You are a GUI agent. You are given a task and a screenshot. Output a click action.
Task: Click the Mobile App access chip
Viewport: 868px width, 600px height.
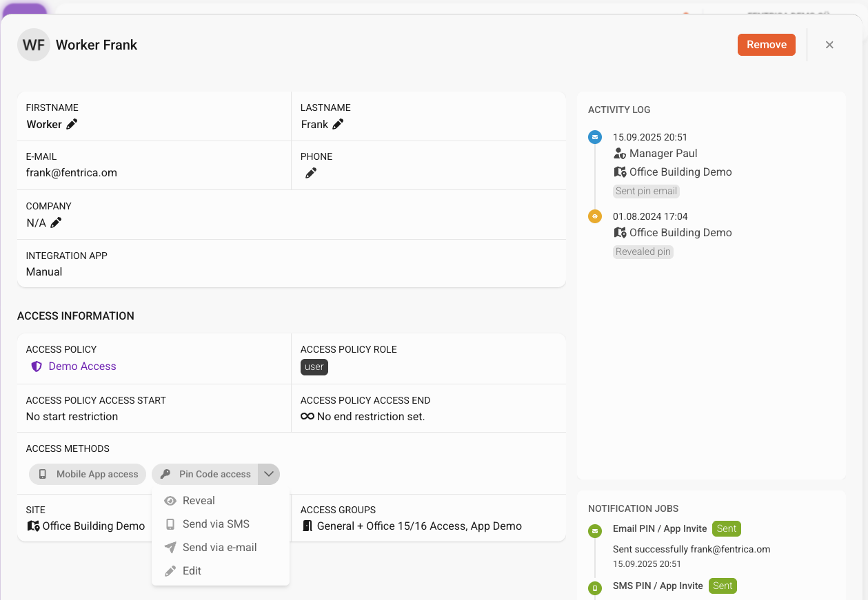click(x=88, y=474)
